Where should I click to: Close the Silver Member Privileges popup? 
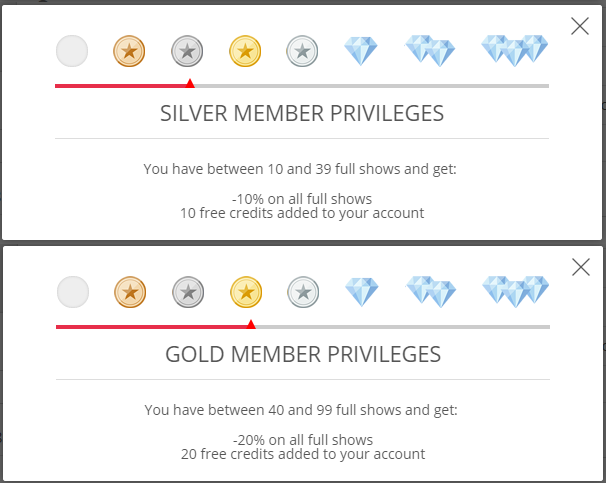tap(580, 26)
